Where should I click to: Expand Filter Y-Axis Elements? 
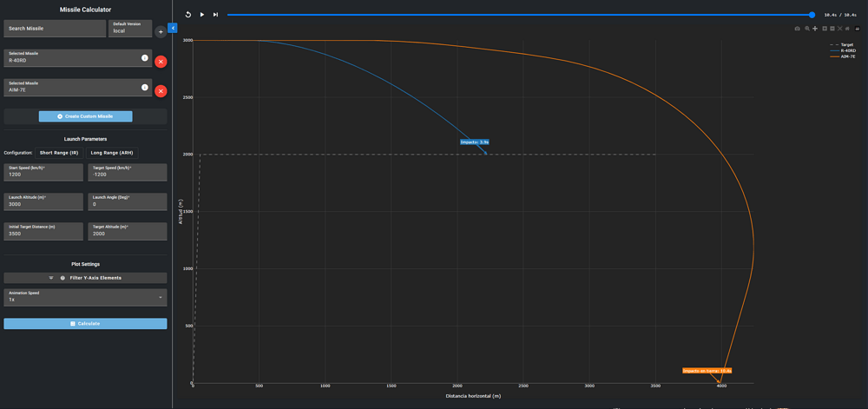[85, 278]
